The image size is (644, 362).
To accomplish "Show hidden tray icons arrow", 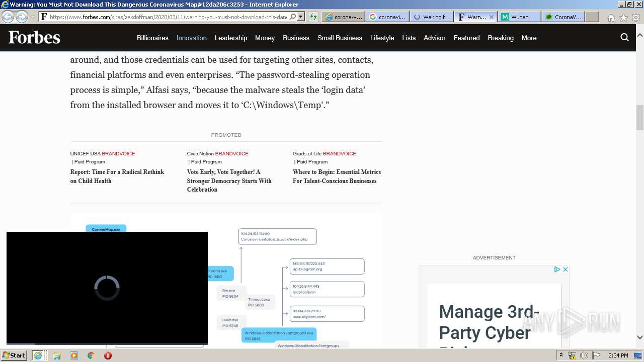I will pyautogui.click(x=561, y=355).
